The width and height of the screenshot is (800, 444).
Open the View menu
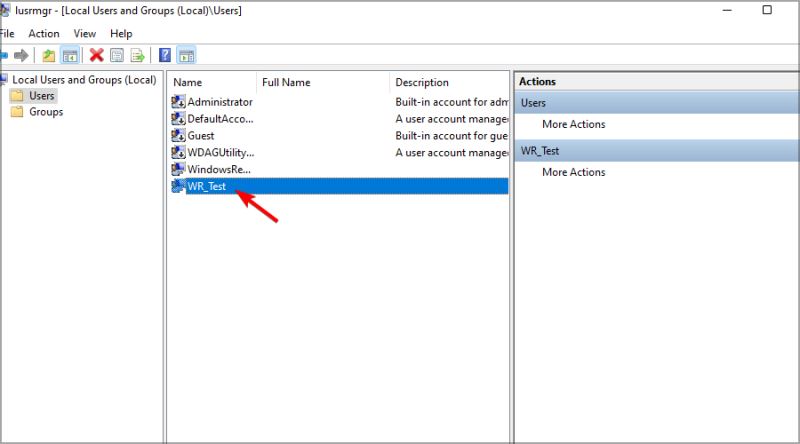[85, 34]
